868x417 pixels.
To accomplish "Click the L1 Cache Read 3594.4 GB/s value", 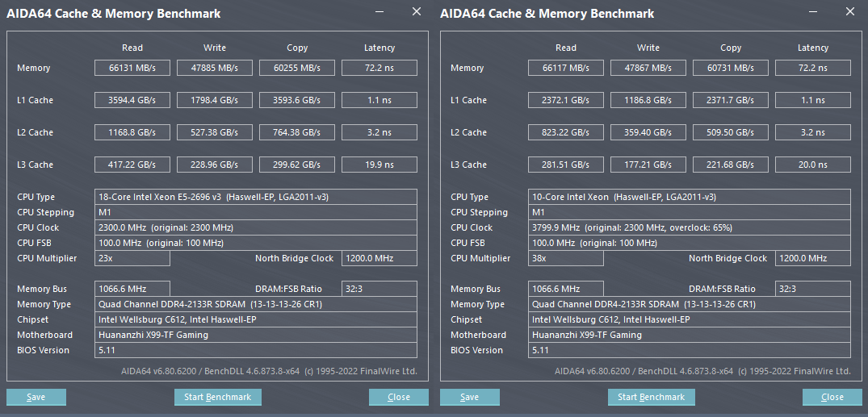I will [132, 100].
